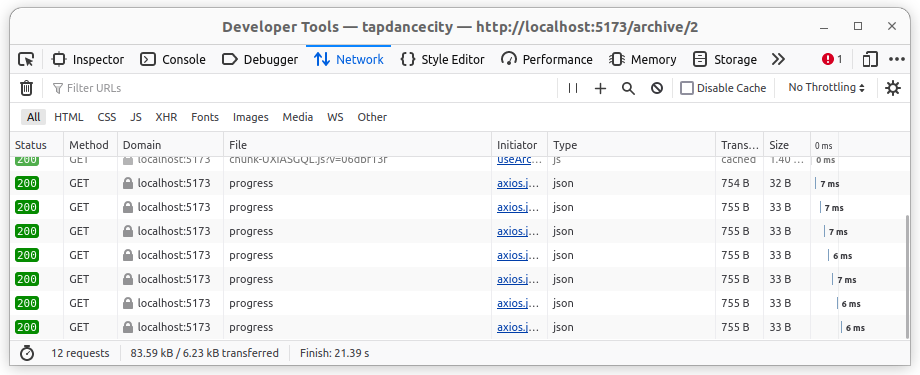Clear requests with the trash icon
920x375 pixels.
(26, 88)
